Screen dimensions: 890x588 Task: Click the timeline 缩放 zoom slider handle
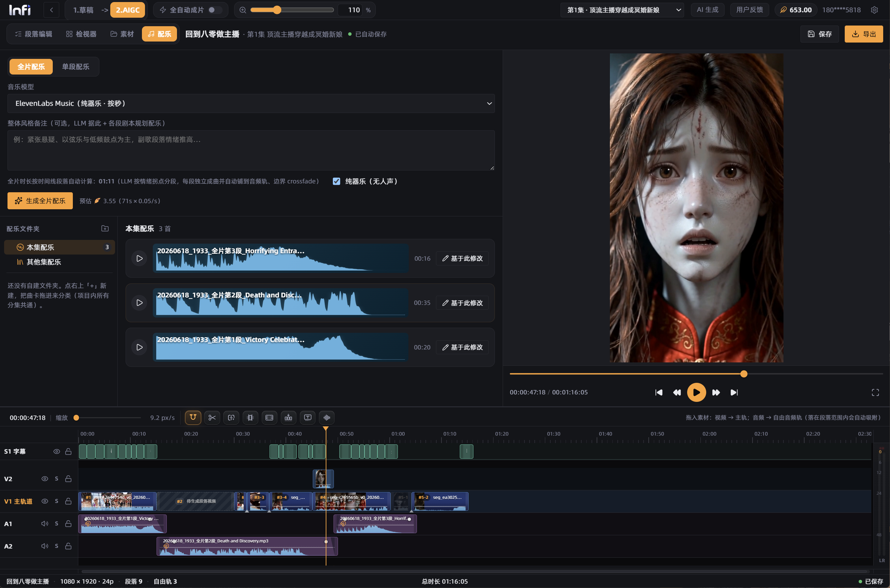point(76,418)
